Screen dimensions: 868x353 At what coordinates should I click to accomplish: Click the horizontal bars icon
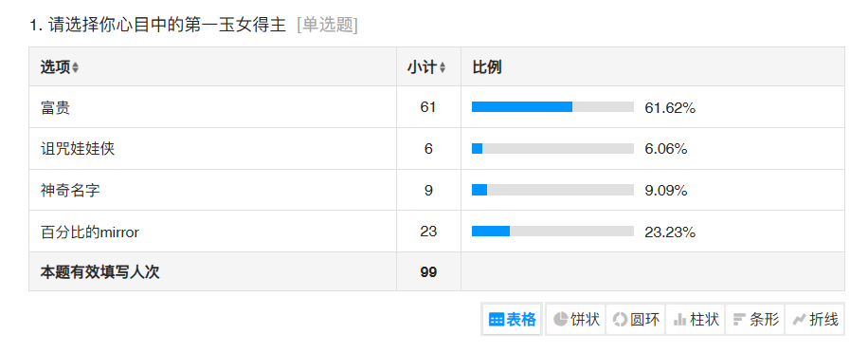coord(739,320)
